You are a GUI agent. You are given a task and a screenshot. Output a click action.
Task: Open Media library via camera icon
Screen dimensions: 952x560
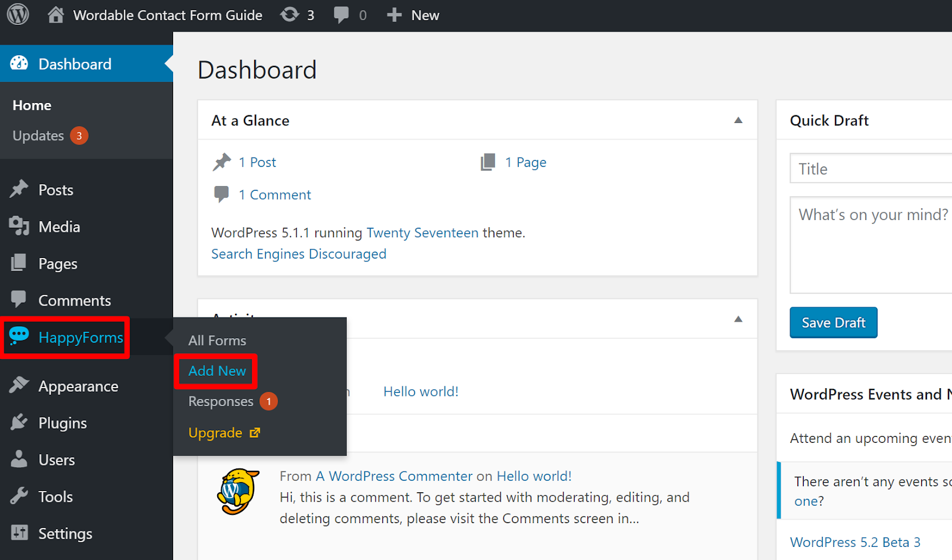coord(19,226)
